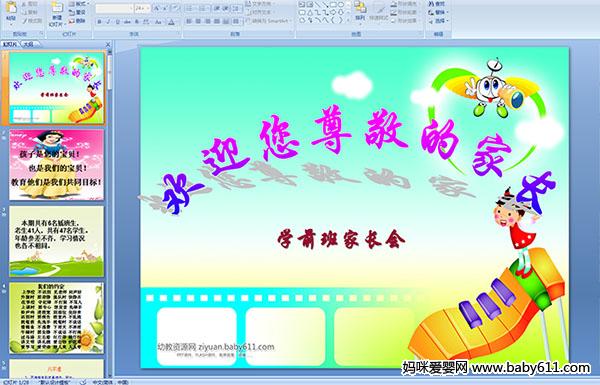Click the Copy (复制) button
600x385 pixels.
(29, 12)
